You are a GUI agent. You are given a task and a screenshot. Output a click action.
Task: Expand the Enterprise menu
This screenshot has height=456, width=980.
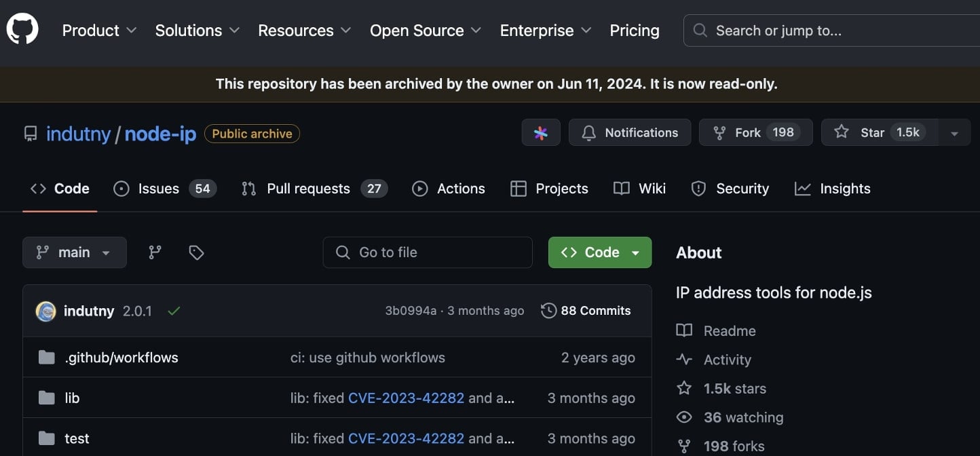pyautogui.click(x=546, y=31)
